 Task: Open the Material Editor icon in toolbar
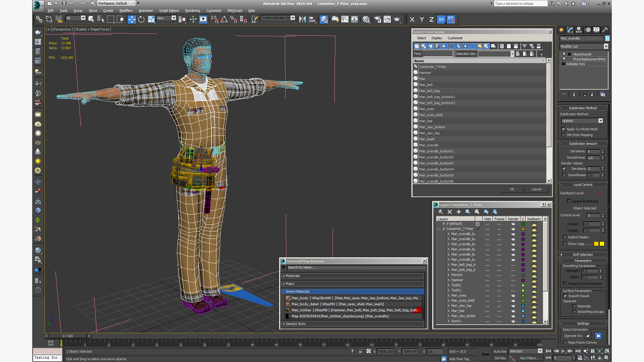(366, 19)
